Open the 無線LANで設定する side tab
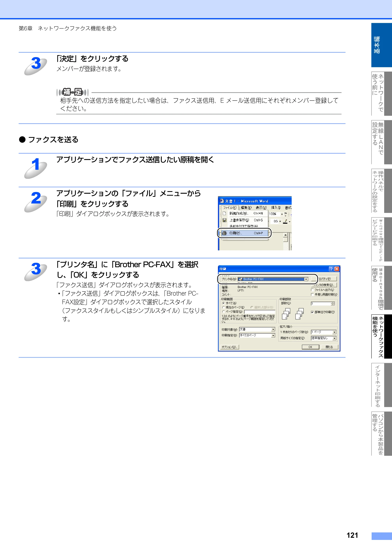 381,142
